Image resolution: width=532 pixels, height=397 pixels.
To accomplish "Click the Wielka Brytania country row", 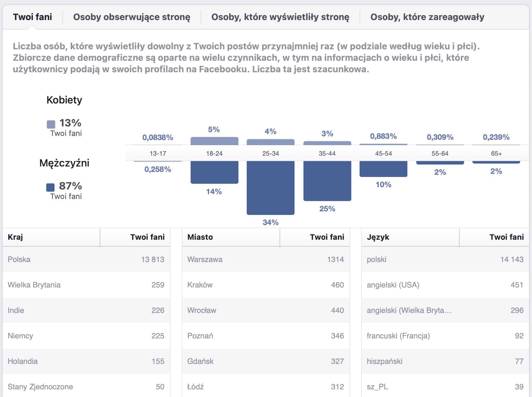I will click(x=86, y=285).
